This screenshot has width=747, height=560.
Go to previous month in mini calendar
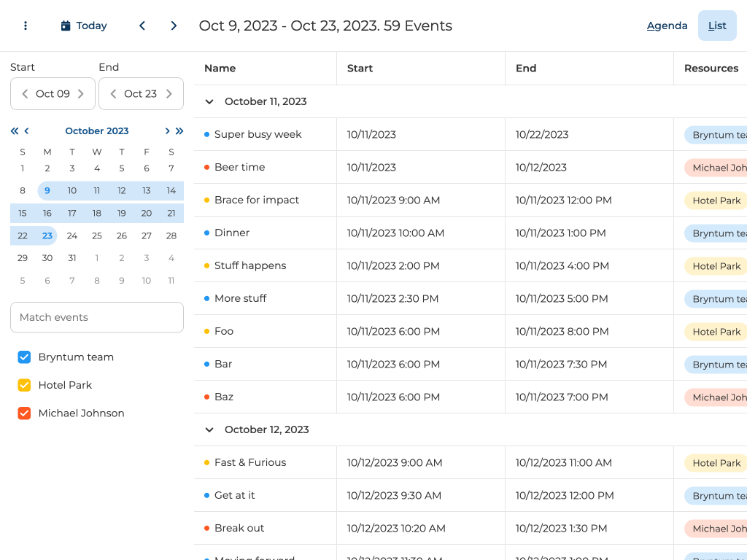[x=27, y=131]
